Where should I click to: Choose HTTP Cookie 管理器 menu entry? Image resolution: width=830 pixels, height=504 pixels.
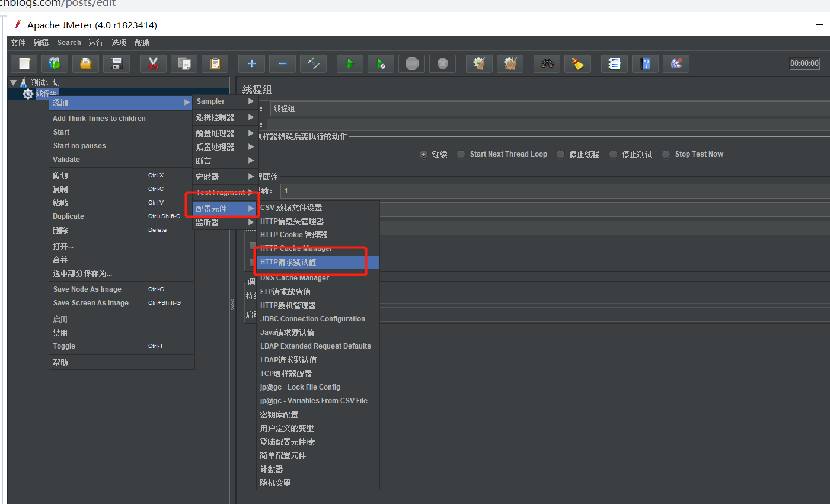(318, 235)
